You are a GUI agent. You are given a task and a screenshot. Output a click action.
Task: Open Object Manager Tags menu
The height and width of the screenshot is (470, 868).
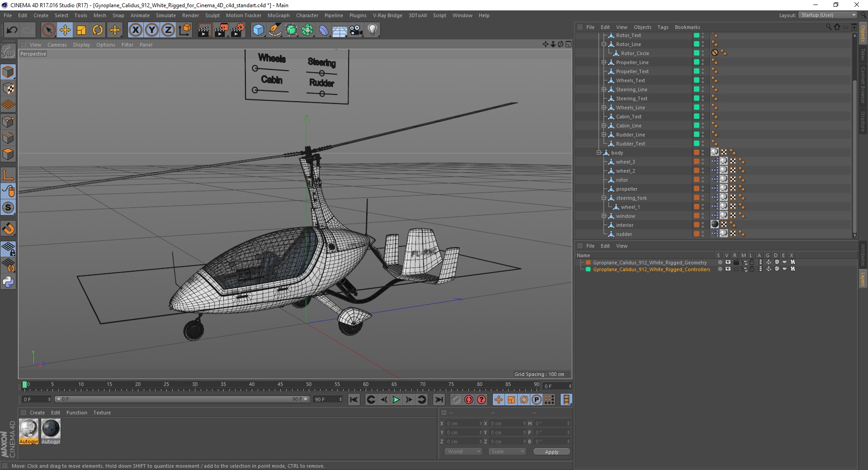click(x=663, y=27)
